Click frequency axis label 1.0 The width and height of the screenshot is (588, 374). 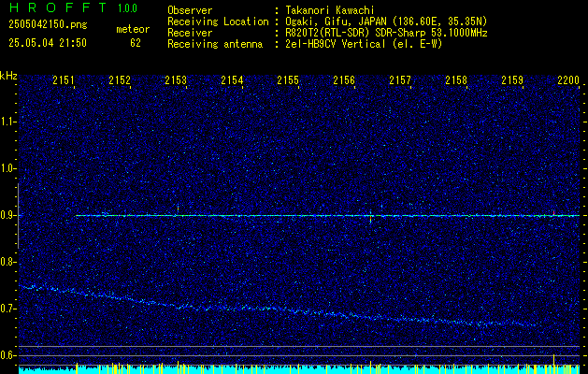coord(8,168)
